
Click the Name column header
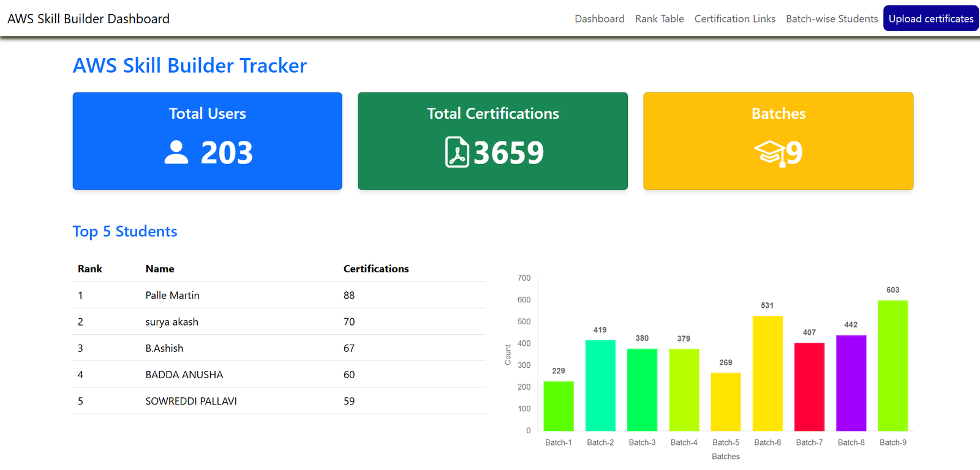pyautogui.click(x=160, y=269)
